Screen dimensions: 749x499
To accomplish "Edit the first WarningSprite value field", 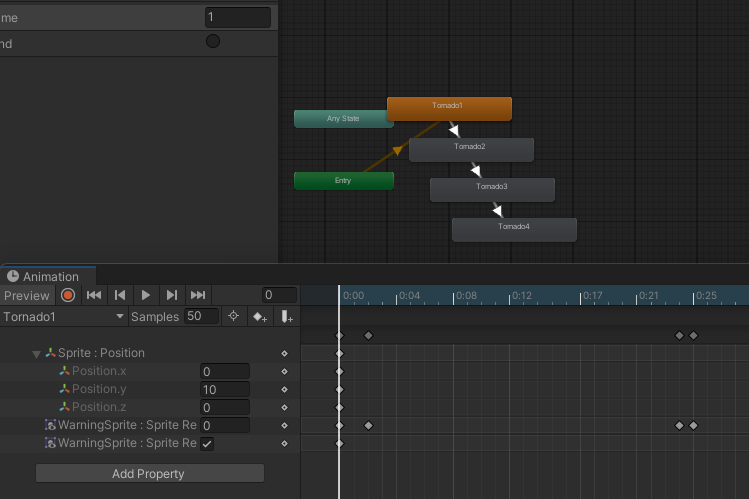I will tap(225, 425).
